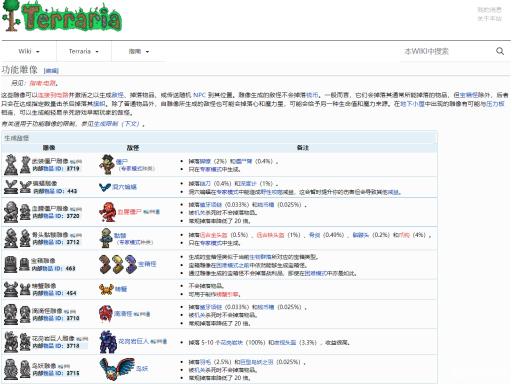Click the 备注 column header

303,148
